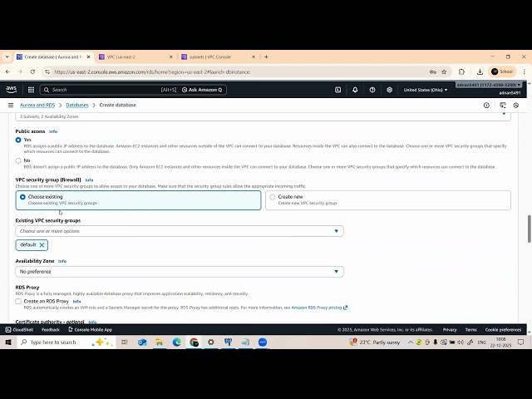Image resolution: width=532 pixels, height=399 pixels.
Task: Open the info panel icon near breadcrumbs
Action: pyautogui.click(x=486, y=106)
